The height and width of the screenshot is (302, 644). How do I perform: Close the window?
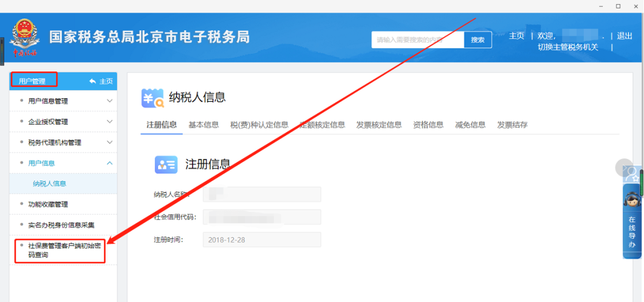(635, 6)
